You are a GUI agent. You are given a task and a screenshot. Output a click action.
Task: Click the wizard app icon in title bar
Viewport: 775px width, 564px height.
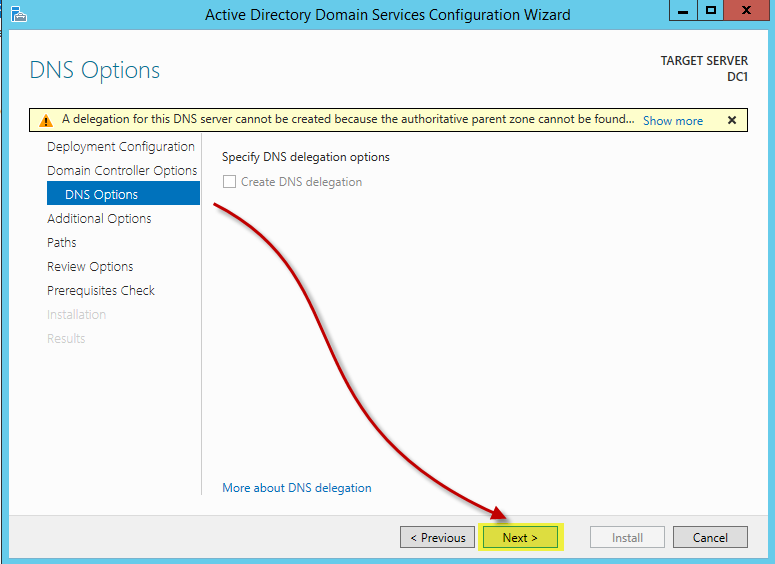(x=18, y=14)
